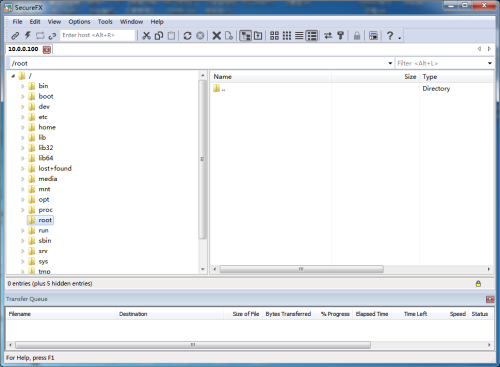Select the lib32 folder in tree
The width and height of the screenshot is (500, 367).
tap(46, 148)
